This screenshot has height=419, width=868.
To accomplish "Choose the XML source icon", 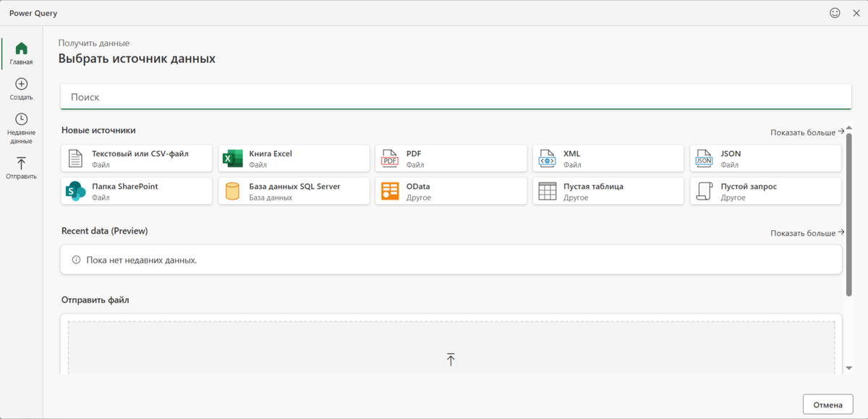I will pyautogui.click(x=608, y=158).
